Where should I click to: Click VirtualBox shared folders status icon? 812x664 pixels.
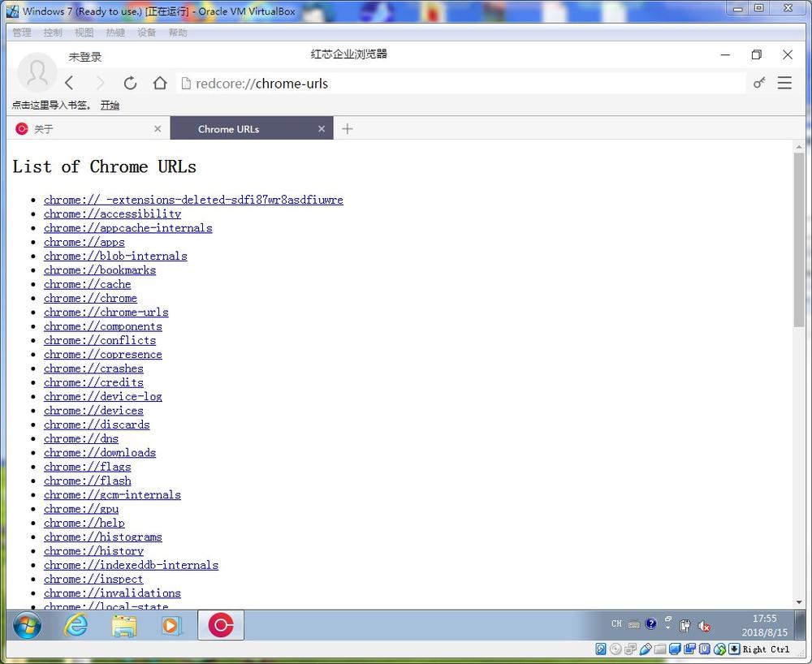click(x=660, y=649)
